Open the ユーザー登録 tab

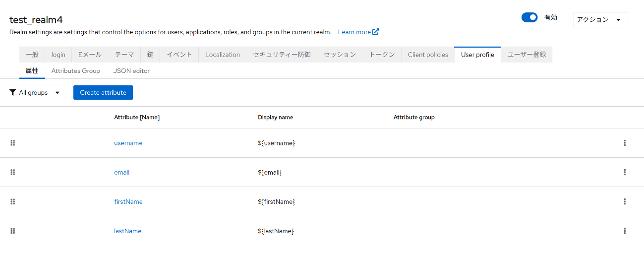coord(527,55)
